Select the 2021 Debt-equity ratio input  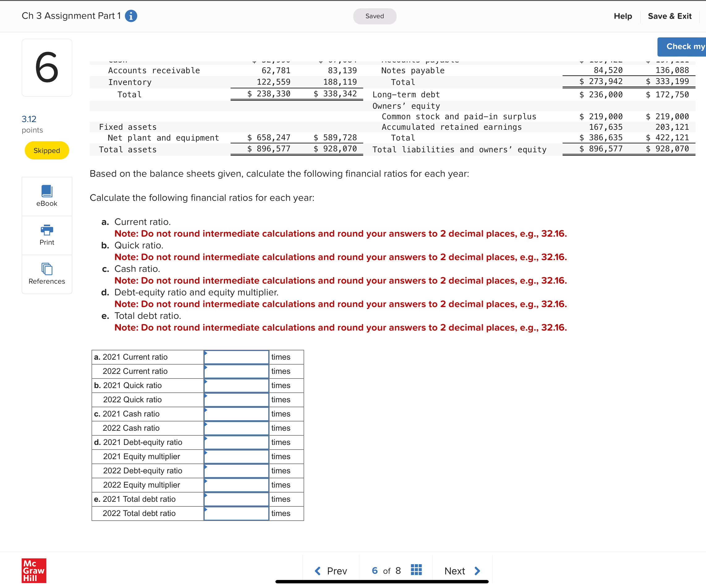(x=236, y=442)
